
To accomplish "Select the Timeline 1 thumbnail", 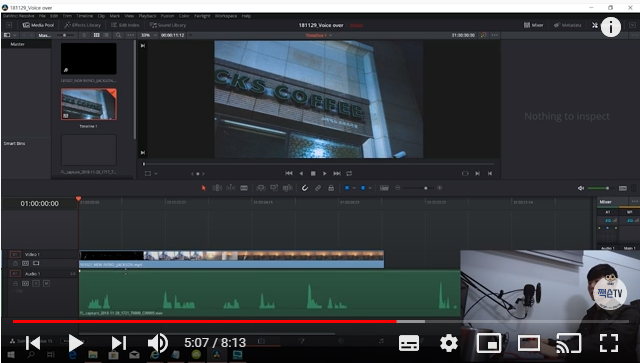I will click(89, 105).
